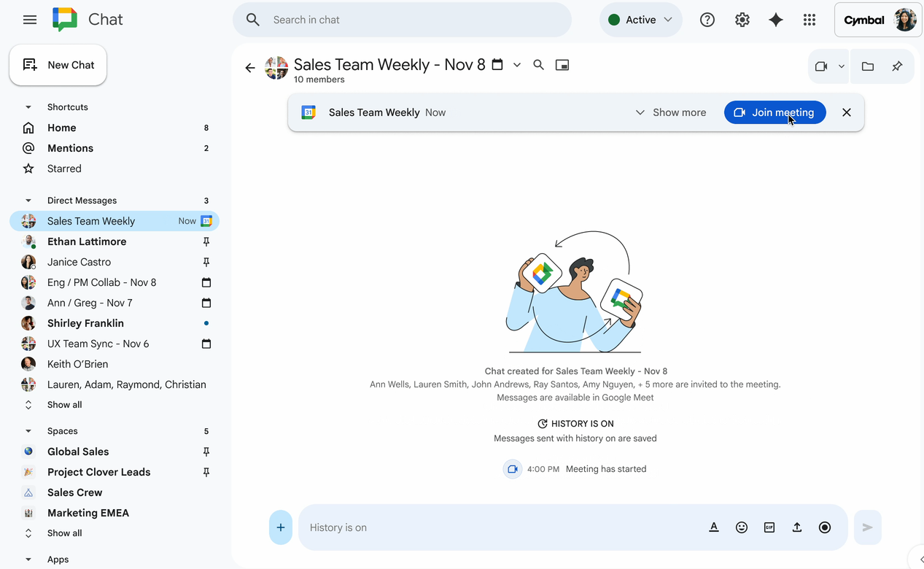This screenshot has height=569, width=924.
Task: Toggle text formatting options
Action: [714, 527]
